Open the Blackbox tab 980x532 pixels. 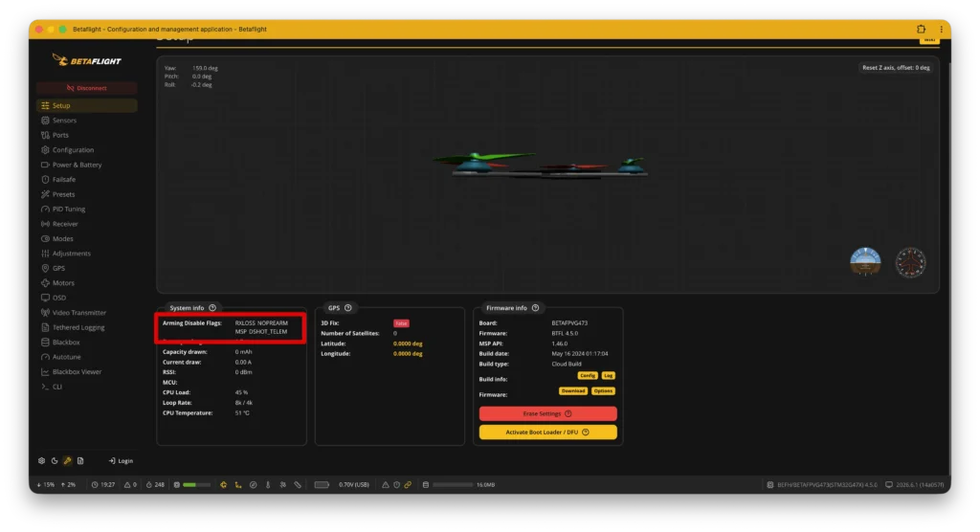point(87,342)
